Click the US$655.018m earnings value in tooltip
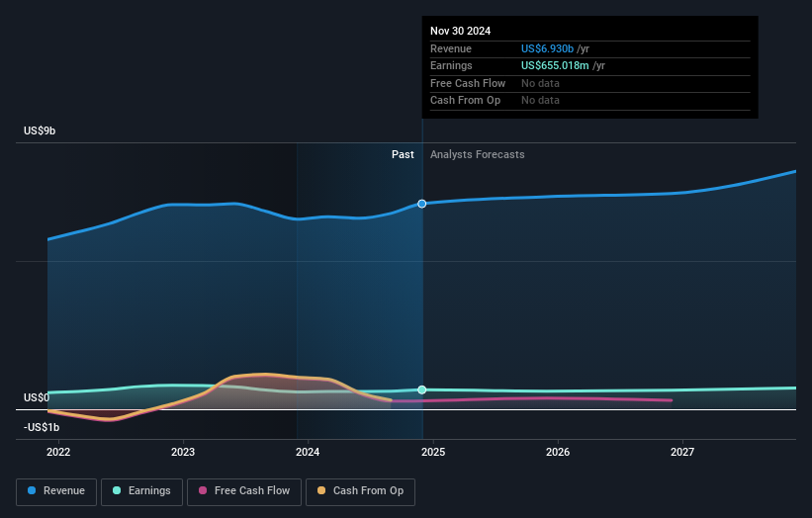812x518 pixels. 555,65
